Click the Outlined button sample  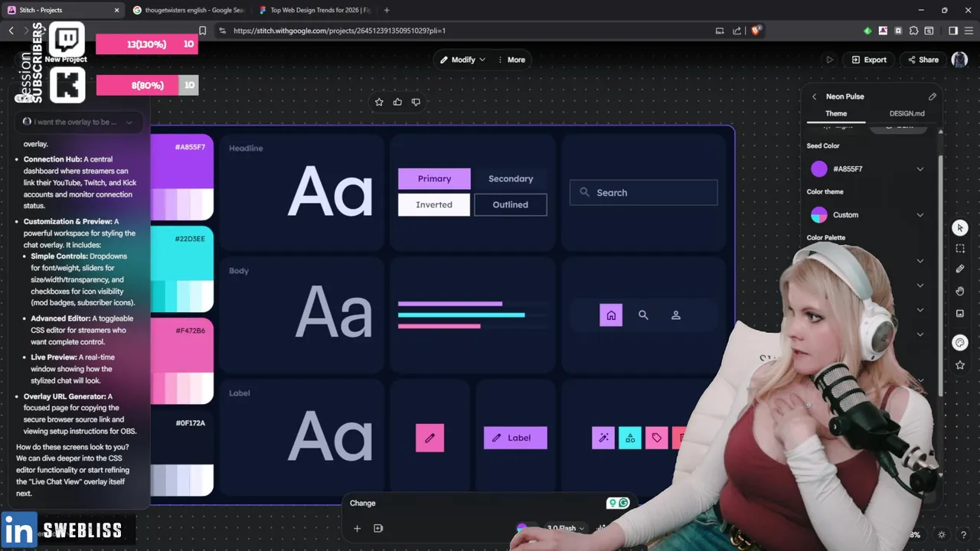tap(511, 204)
